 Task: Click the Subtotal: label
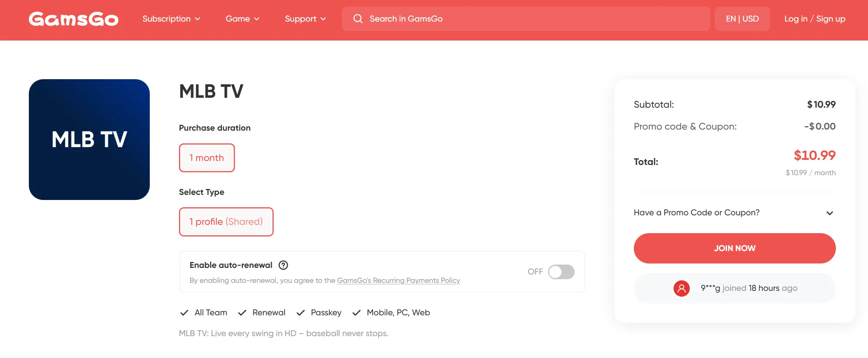(654, 105)
